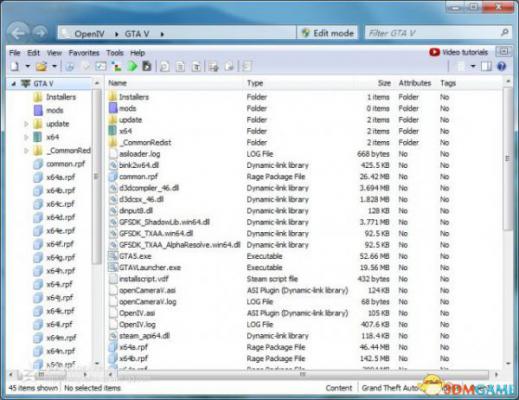Click the file list horizontal scrollbar

(303, 375)
